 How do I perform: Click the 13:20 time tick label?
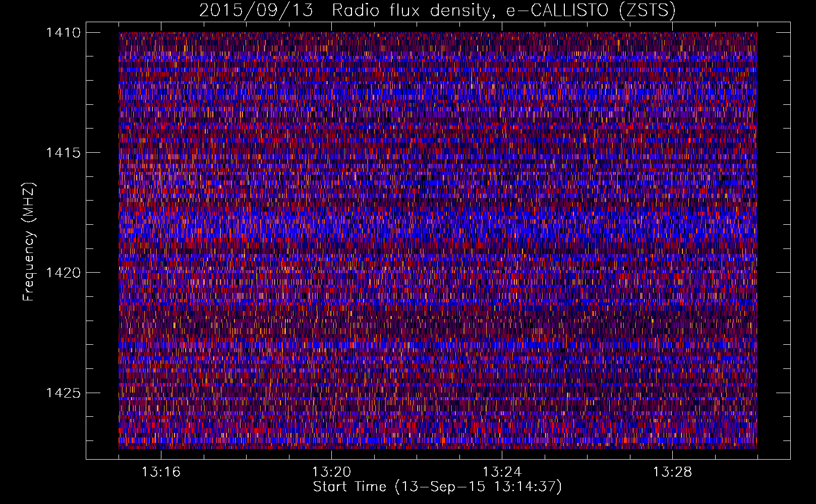331,472
